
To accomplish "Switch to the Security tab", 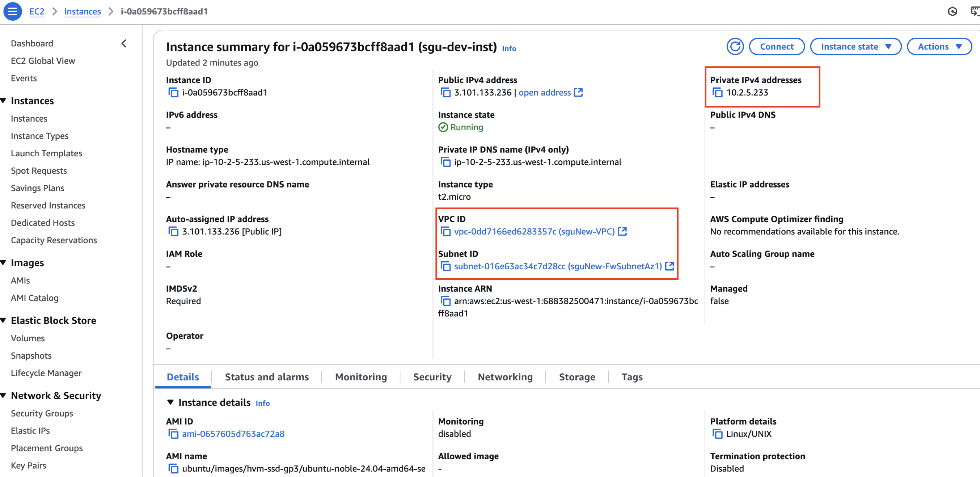I will (x=432, y=377).
